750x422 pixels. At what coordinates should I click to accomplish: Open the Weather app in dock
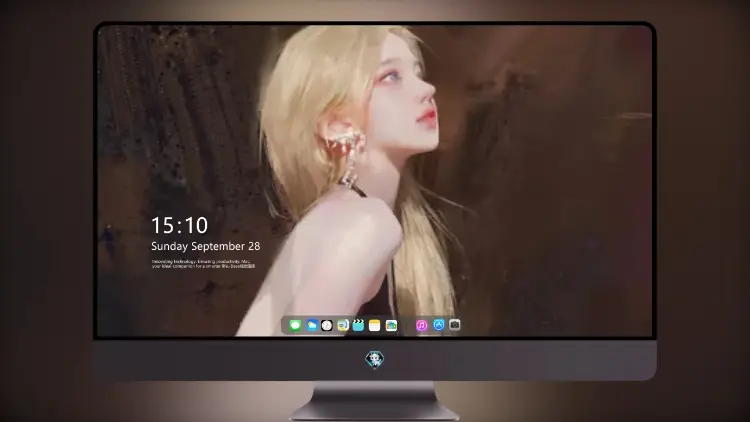pos(311,325)
